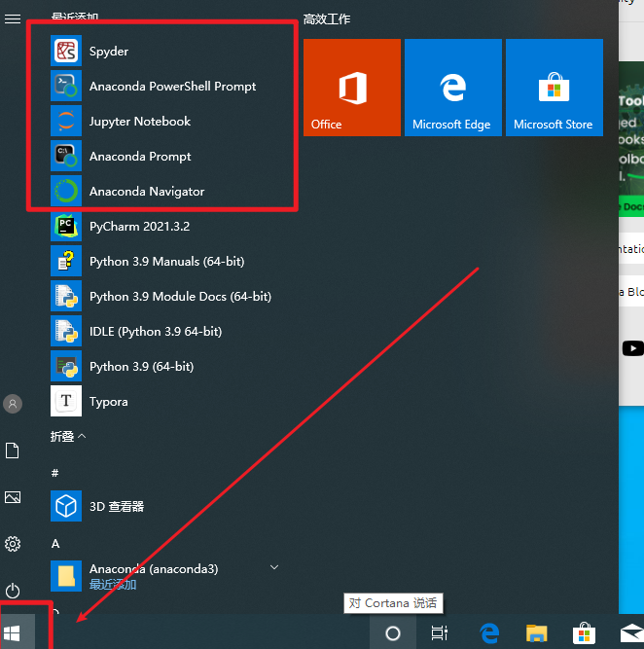
Task: Launch Anaconda Prompt icon
Action: coord(66,156)
